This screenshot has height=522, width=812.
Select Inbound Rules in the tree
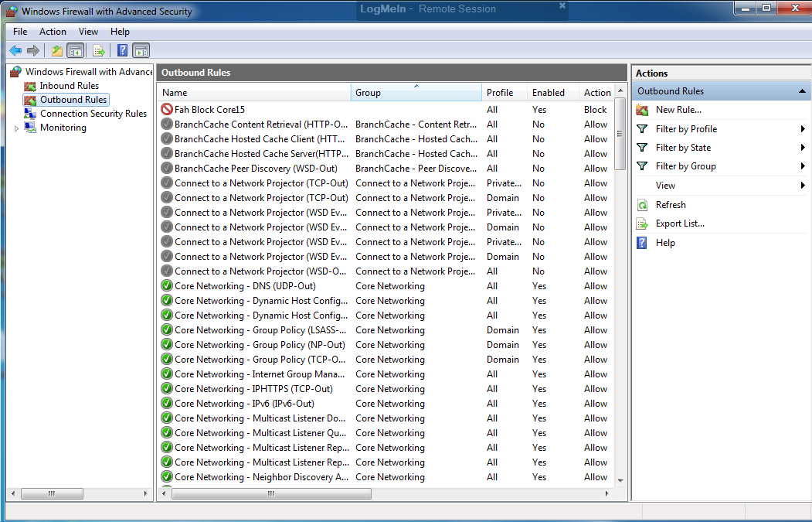pyautogui.click(x=70, y=86)
